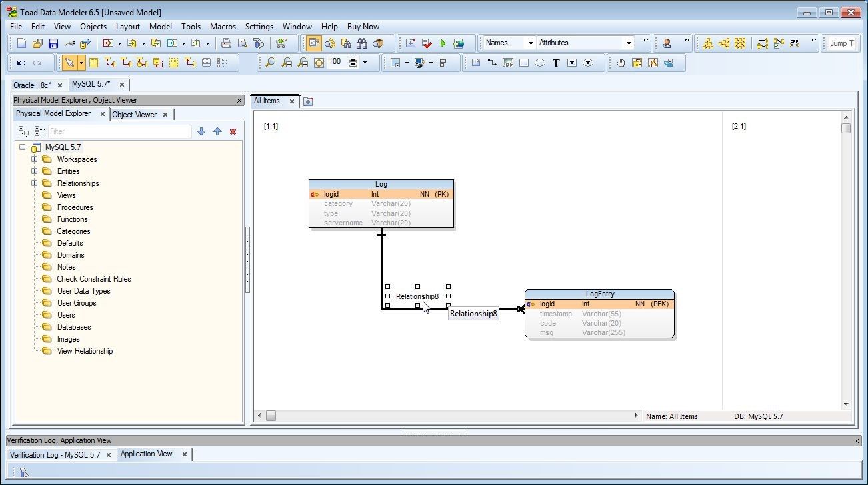Expand the Entities node in the explorer tree
Image resolution: width=868 pixels, height=485 pixels.
(35, 171)
